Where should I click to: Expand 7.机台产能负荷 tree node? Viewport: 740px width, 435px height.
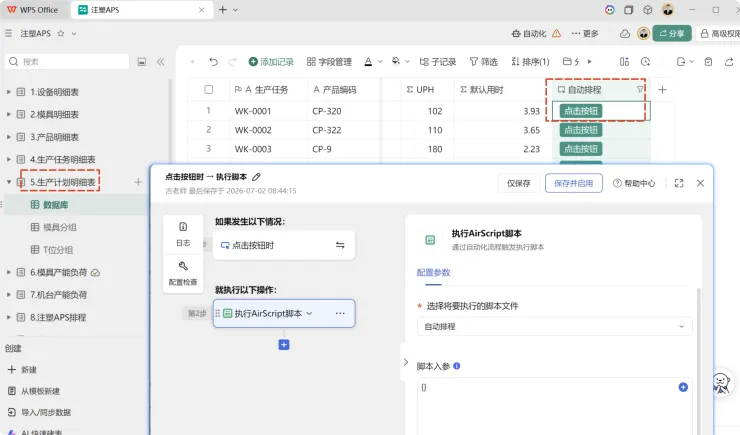click(x=8, y=294)
